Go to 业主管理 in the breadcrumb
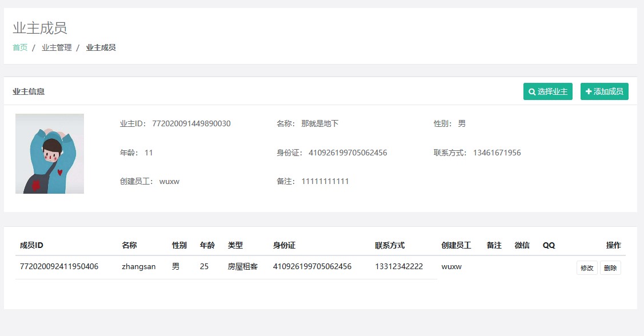The image size is (644, 336). coord(57,47)
